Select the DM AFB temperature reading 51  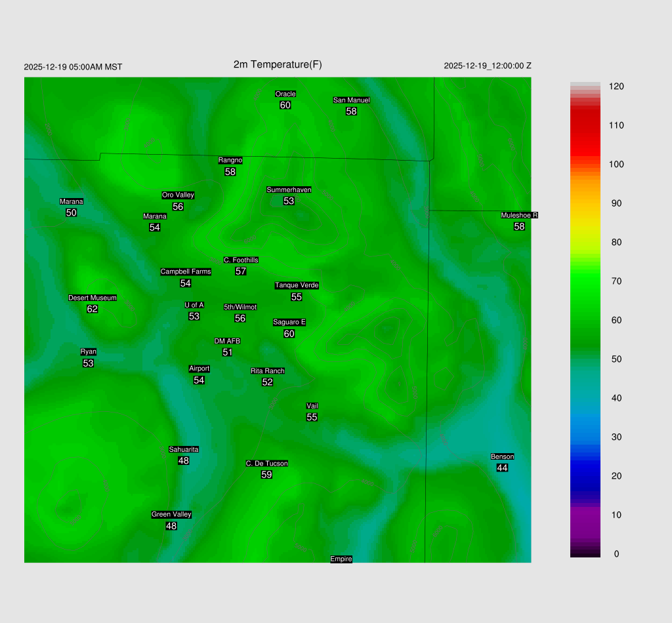(228, 352)
